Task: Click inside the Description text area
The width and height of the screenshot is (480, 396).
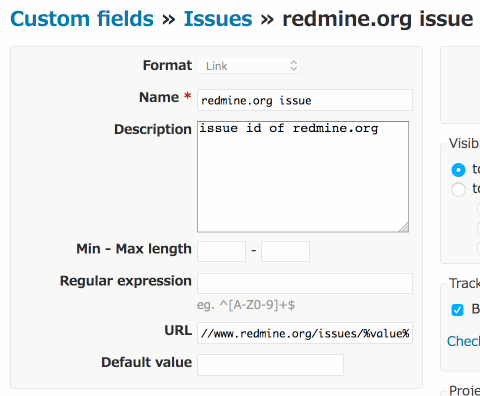Action: click(303, 177)
